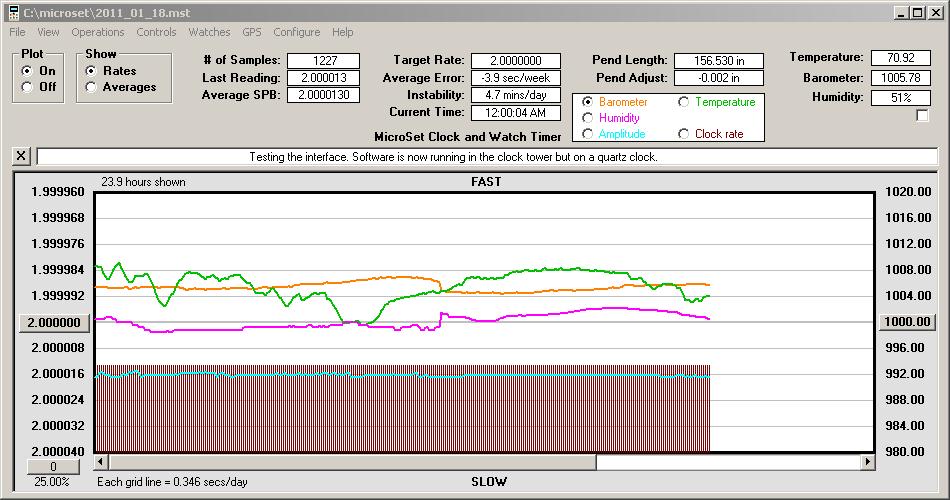Open the File menu
Viewport: 950px width, 500px height.
[x=17, y=32]
